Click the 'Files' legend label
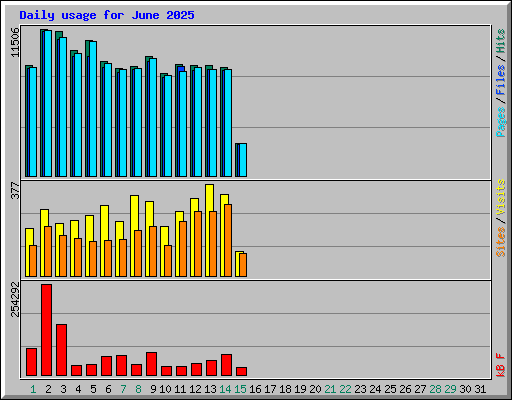This screenshot has height=400, width=512. click(x=501, y=80)
